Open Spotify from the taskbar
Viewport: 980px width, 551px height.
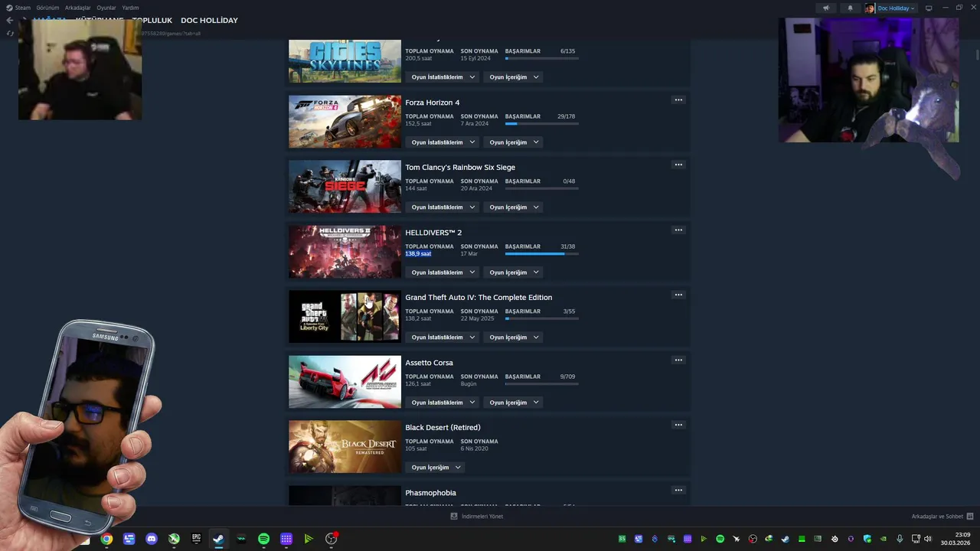click(x=263, y=539)
